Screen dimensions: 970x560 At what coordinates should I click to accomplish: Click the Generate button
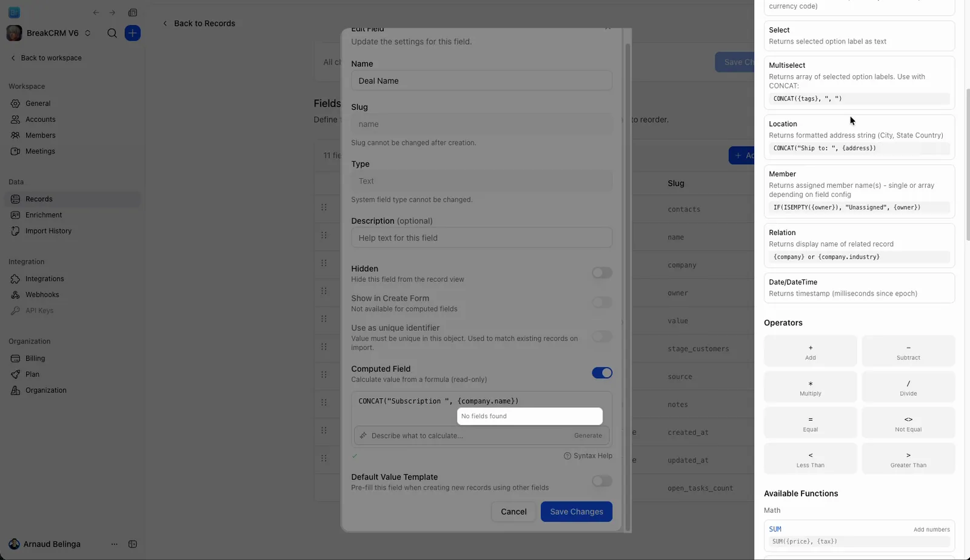click(x=588, y=436)
